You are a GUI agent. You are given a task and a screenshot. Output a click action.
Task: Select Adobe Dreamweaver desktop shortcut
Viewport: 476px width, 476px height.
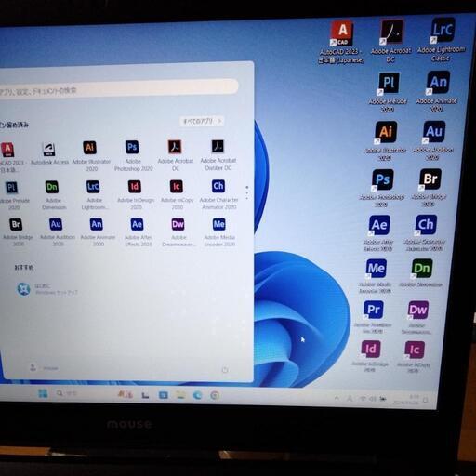417,317
